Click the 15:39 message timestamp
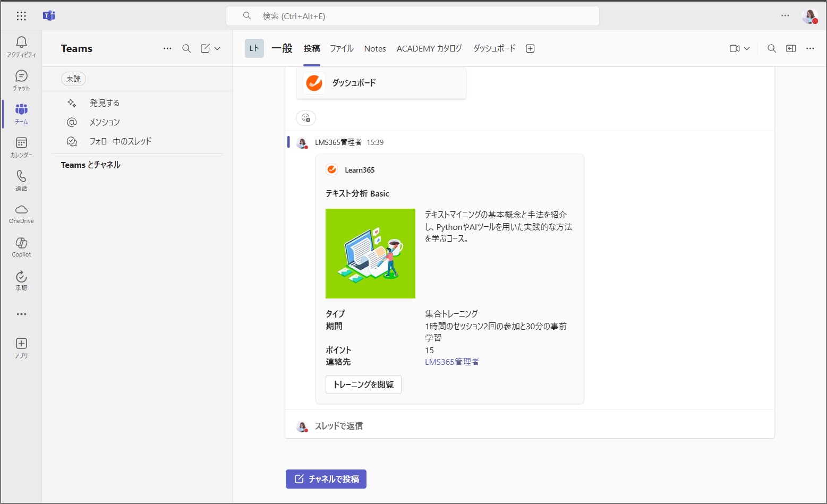827x504 pixels. [375, 142]
